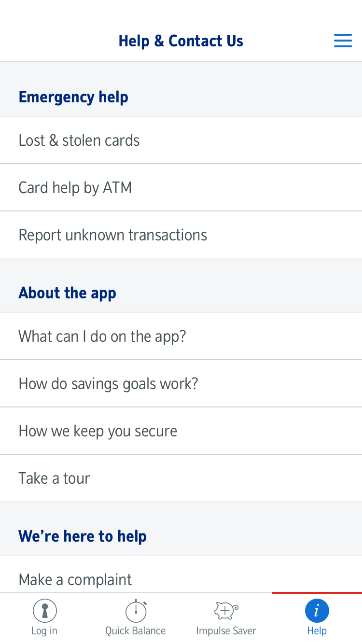
Task: Tap the Impulse Saver piggy bank icon
Action: coord(226,611)
